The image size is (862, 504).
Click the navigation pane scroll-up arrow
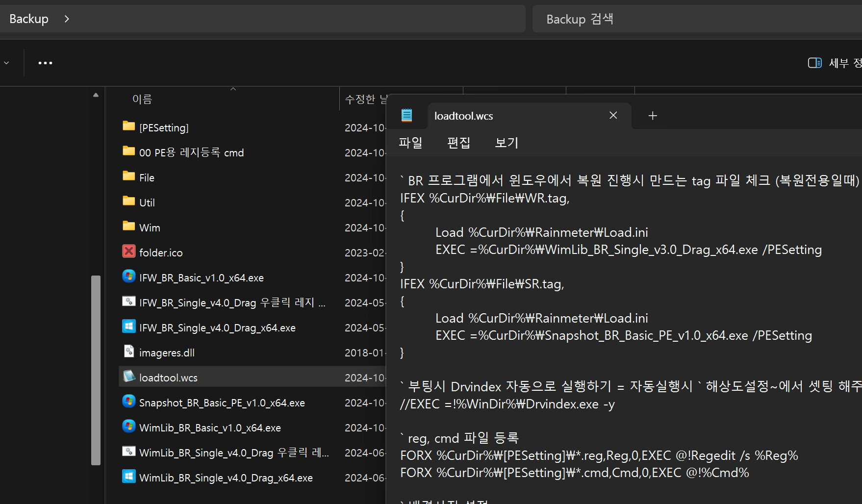coord(96,95)
